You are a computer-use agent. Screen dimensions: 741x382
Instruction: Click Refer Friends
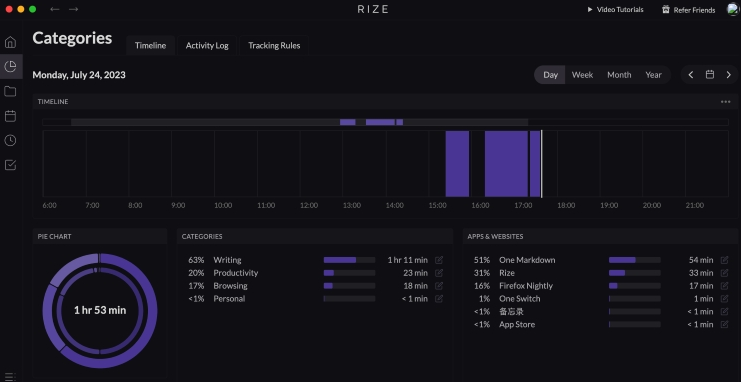689,9
